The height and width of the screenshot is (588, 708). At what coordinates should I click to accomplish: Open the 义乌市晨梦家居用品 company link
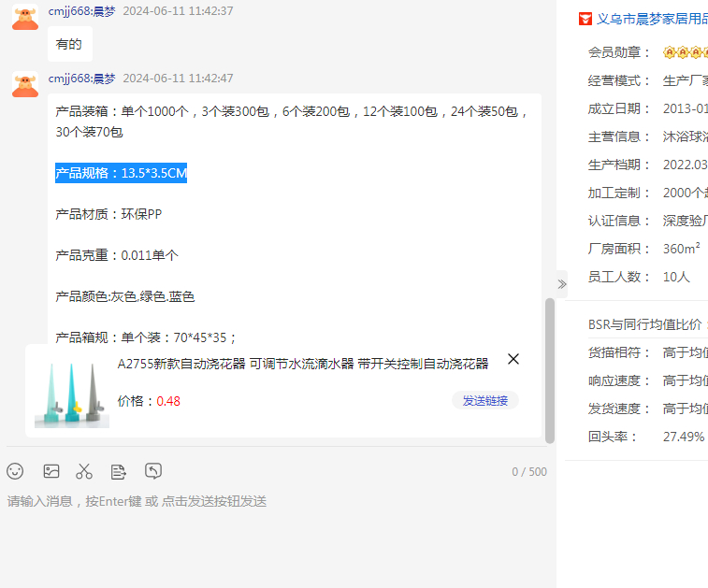coord(652,19)
